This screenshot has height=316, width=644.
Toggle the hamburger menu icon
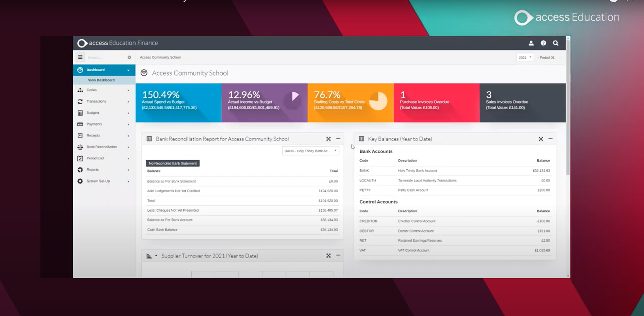[x=80, y=57]
